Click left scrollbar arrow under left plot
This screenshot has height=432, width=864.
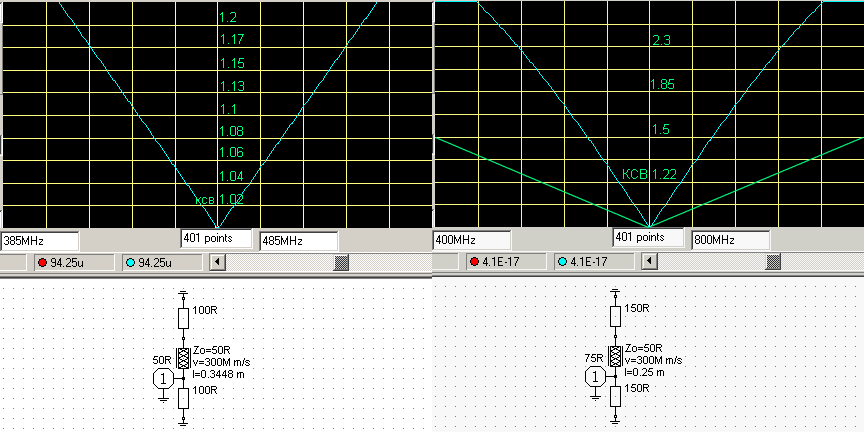click(218, 262)
